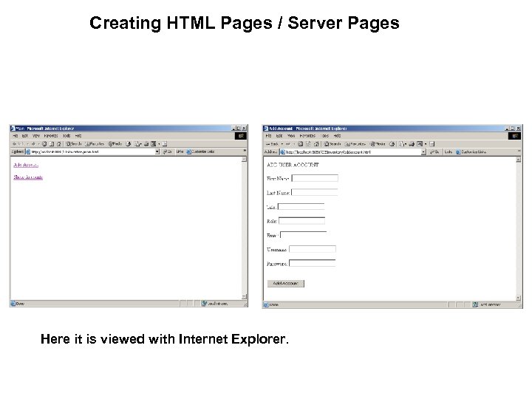Click Customize Links in Add Account window
Screen dimensions: 532x399
coord(471,152)
